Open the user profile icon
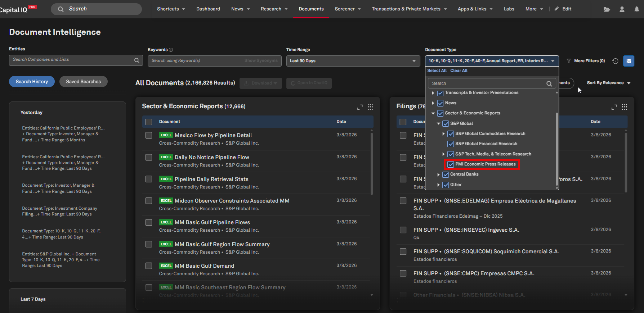Image resolution: width=644 pixels, height=313 pixels. 622,9
